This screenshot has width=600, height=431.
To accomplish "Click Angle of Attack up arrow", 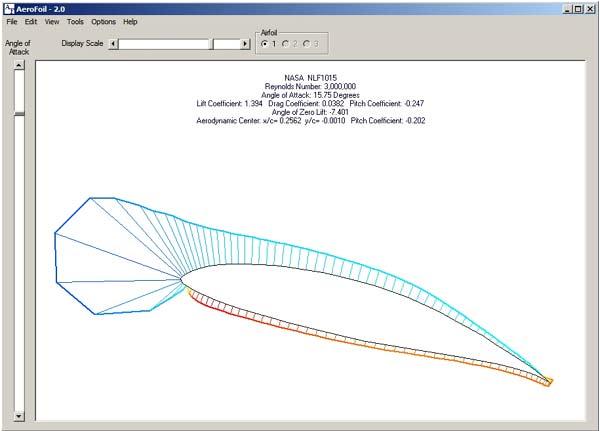I will click(x=19, y=65).
